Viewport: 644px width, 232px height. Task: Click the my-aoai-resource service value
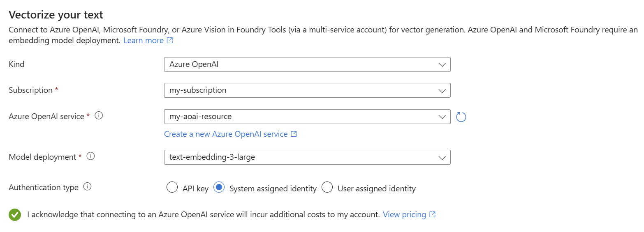coord(201,117)
